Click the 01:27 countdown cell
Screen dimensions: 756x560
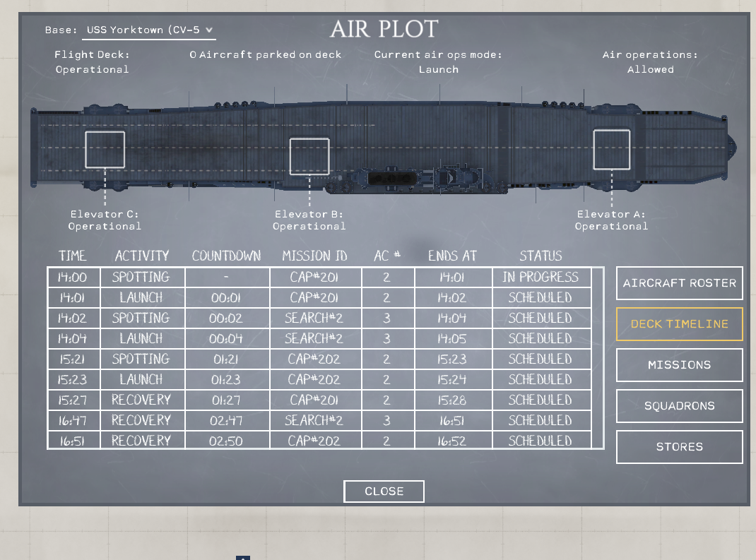[x=227, y=400]
